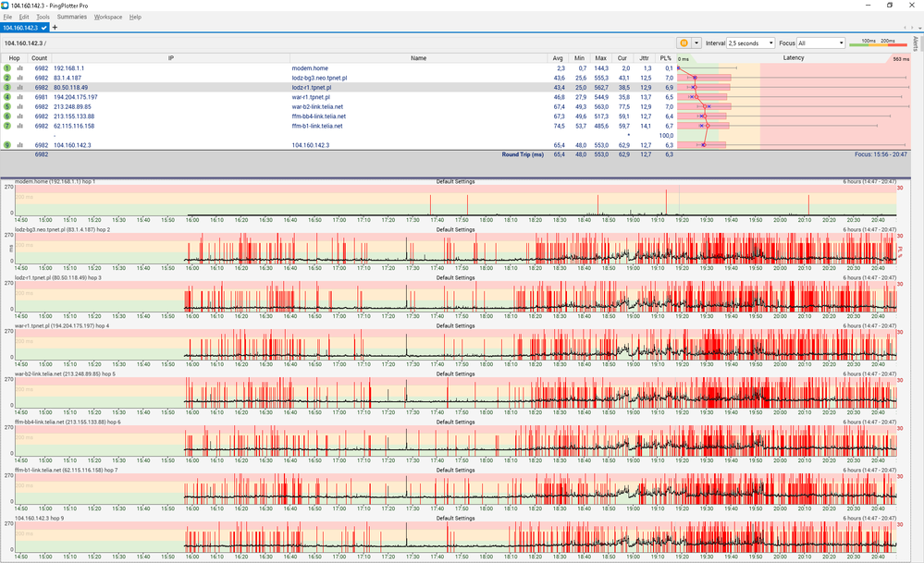924x563 pixels.
Task: Click the green hop 2 number badge
Action: click(x=7, y=78)
